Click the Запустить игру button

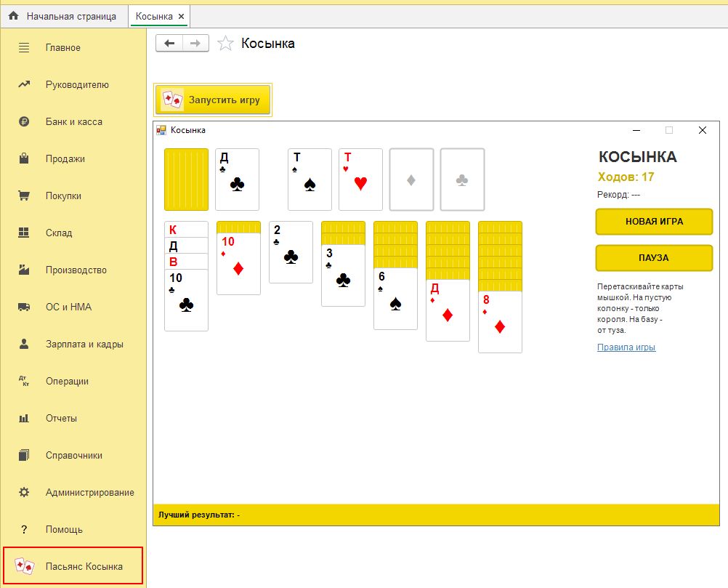click(x=213, y=100)
